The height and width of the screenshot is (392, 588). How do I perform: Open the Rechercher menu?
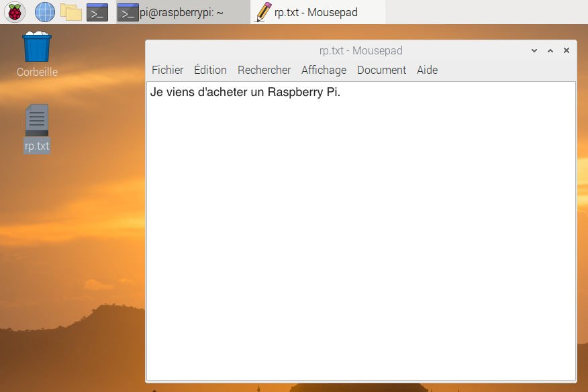point(264,70)
